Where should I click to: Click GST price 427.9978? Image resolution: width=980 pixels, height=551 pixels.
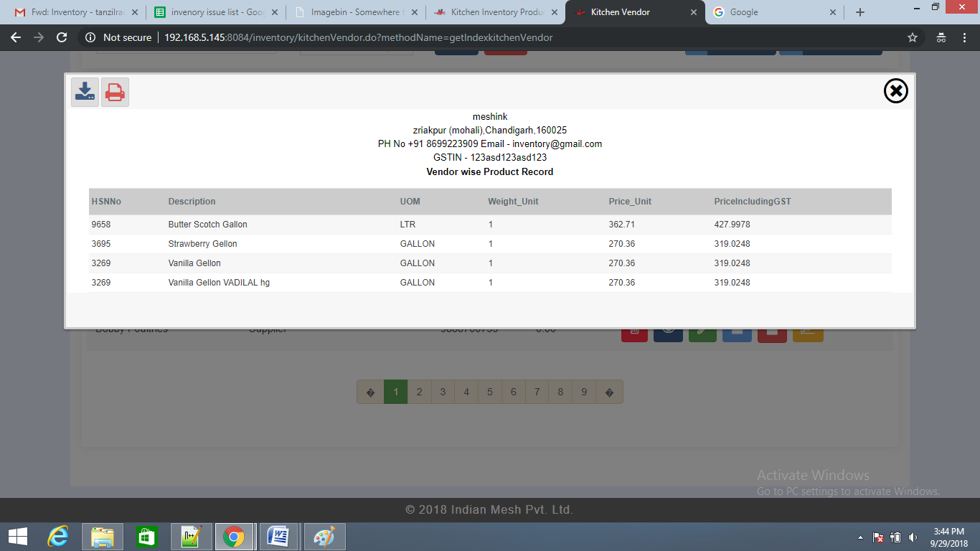[x=732, y=225]
